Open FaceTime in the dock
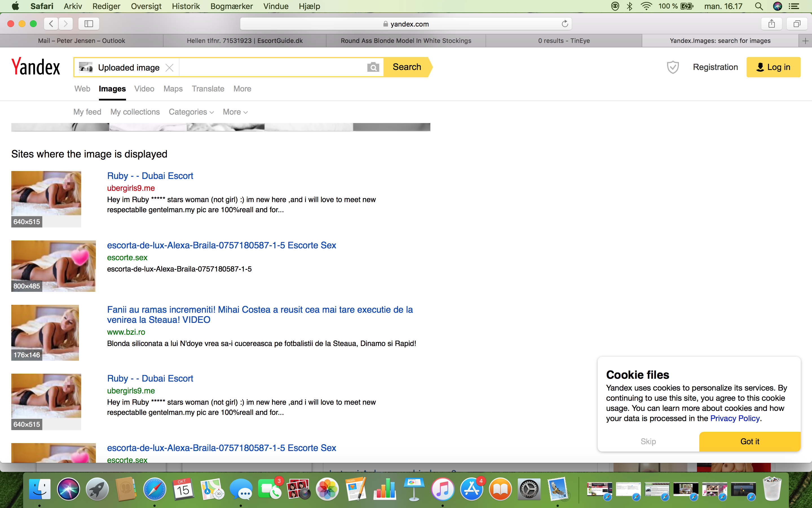Screen dimensions: 812x508 [x=270, y=489]
